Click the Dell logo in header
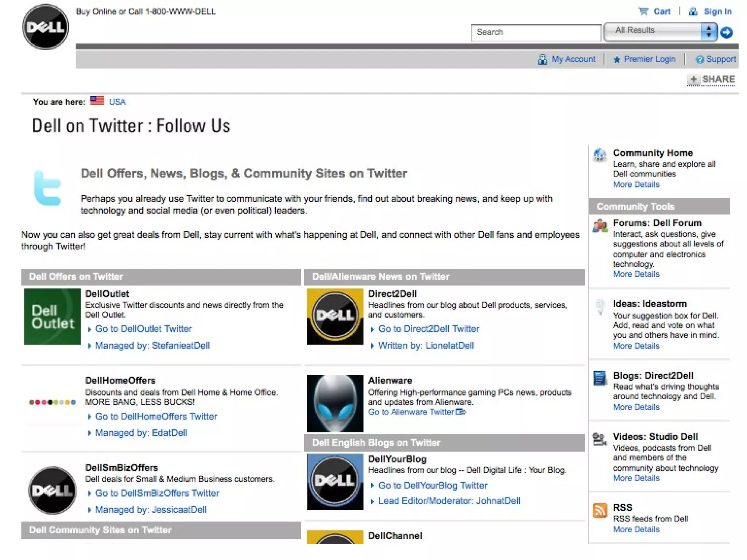747x560 pixels. point(46,27)
